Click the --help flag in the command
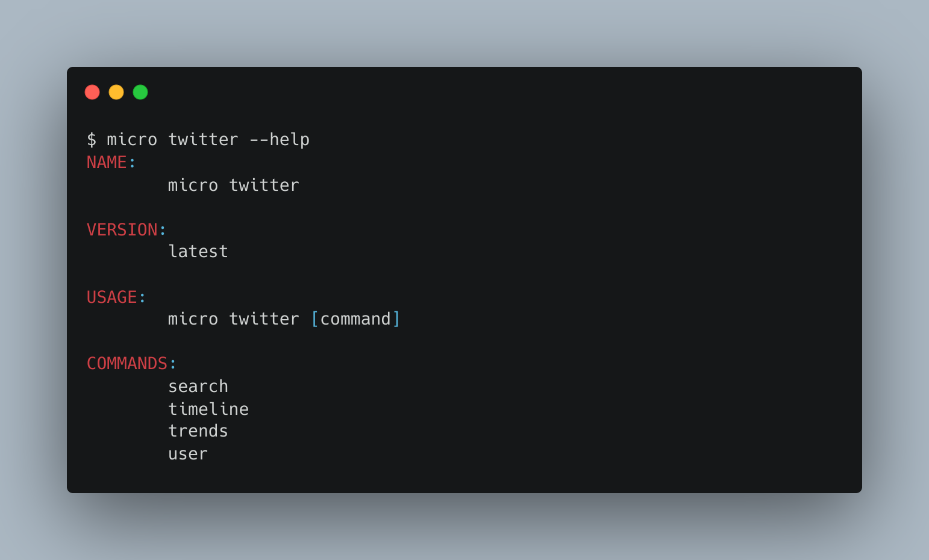929x560 pixels. pos(280,140)
